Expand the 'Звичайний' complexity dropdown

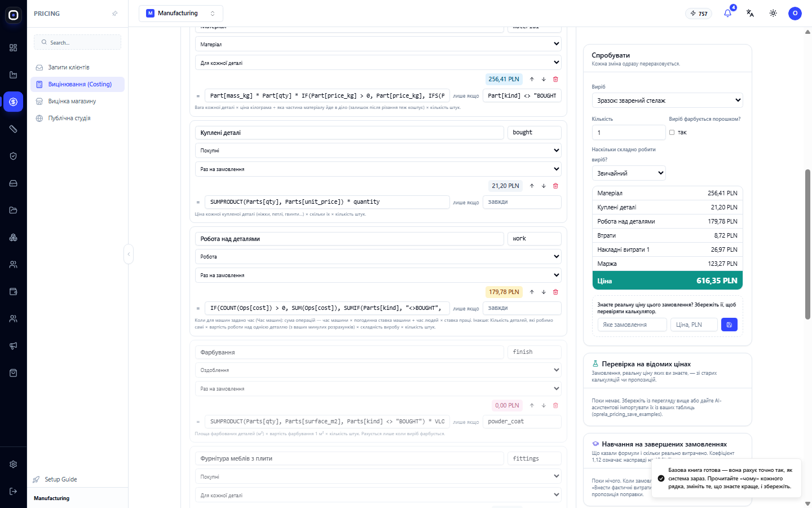pos(629,173)
